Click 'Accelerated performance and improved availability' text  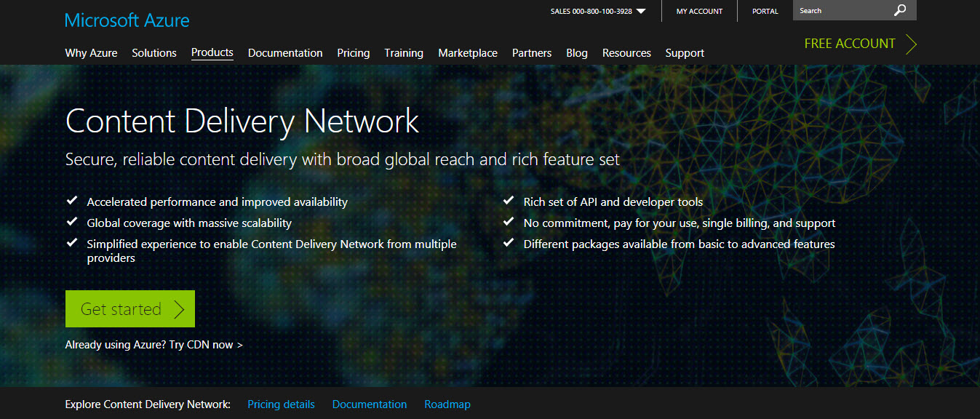218,202
